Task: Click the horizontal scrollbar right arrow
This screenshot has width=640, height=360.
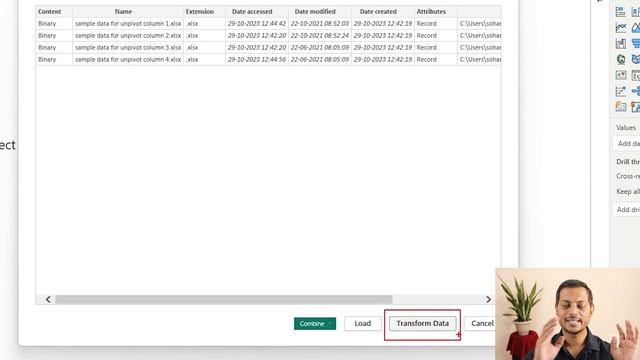Action: pyautogui.click(x=488, y=300)
